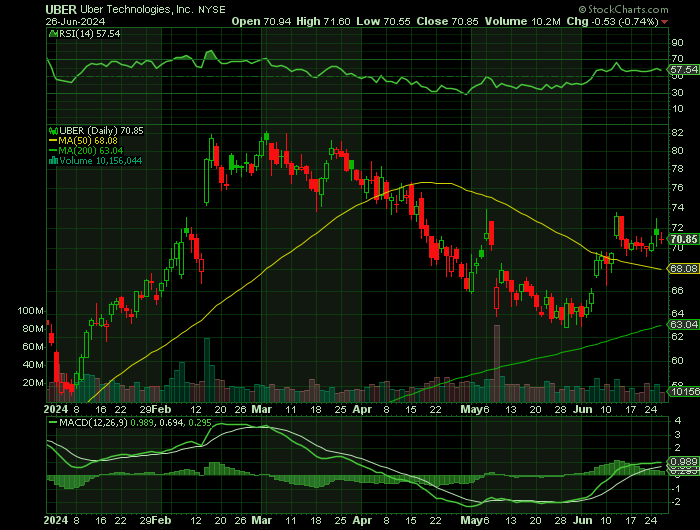Click the 'Open 70.94' header value
This screenshot has height=530, width=700.
261,21
